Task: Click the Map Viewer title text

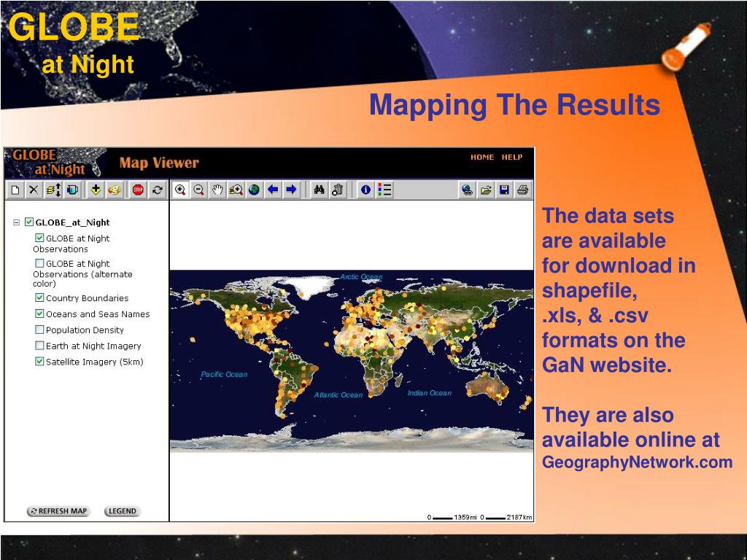Action: (x=159, y=163)
